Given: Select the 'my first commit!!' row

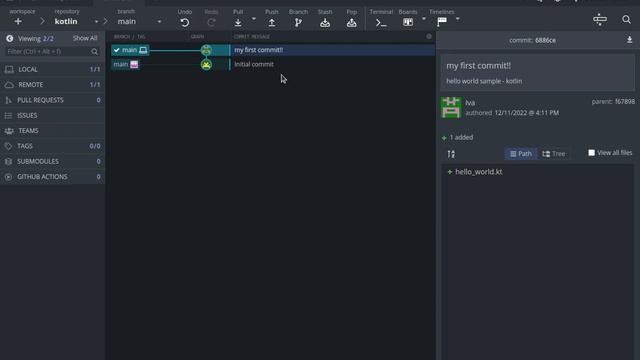Looking at the screenshot, I should tap(333, 50).
